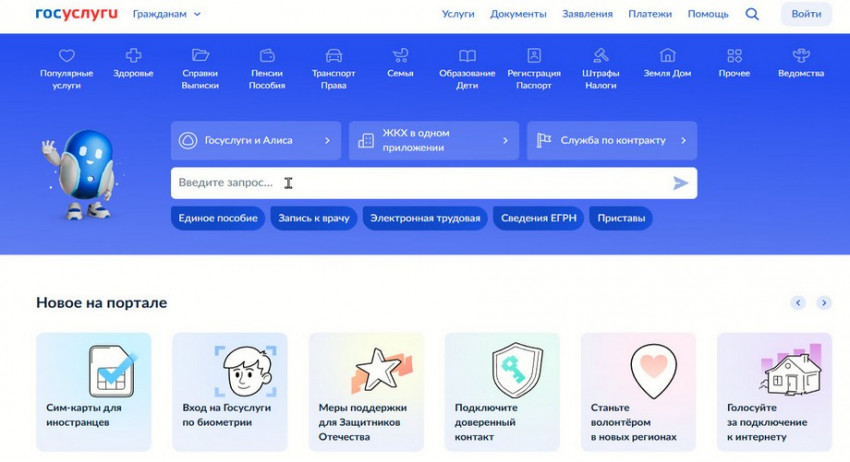The height and width of the screenshot is (462, 850).
Task: Open chevron on ЖКХ в одном приложении
Action: click(x=505, y=140)
